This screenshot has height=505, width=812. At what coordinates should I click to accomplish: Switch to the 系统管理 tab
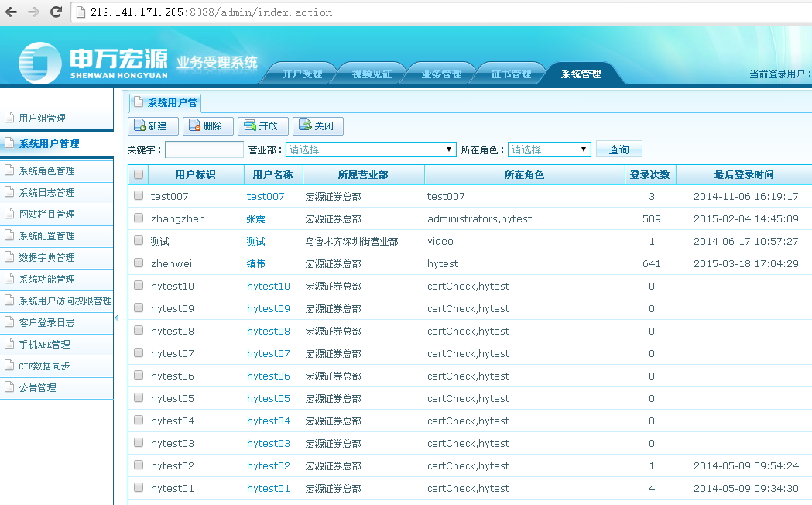tap(581, 74)
